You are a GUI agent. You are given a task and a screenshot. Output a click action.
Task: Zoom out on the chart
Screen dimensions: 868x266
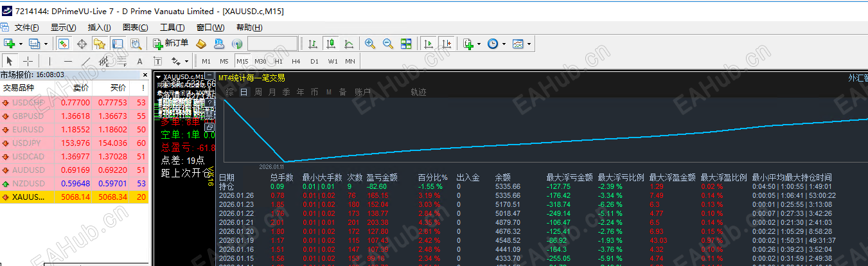388,44
